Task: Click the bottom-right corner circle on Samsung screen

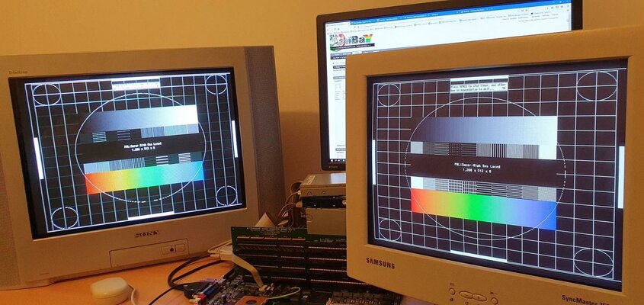Action: [x=593, y=262]
